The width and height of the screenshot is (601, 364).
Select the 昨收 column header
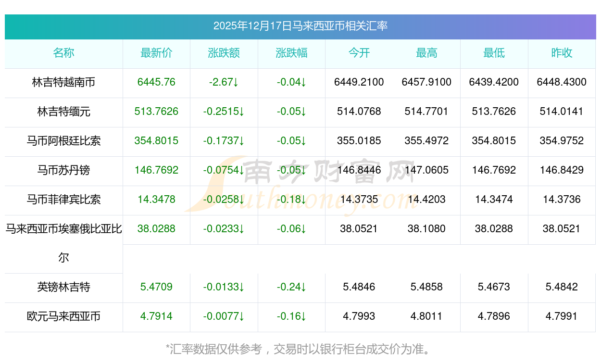[x=562, y=53]
